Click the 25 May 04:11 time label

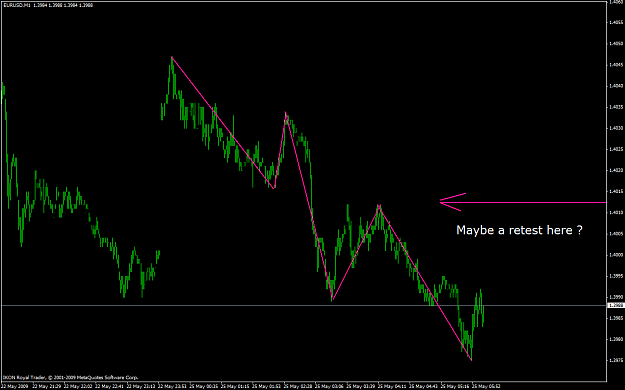pos(393,386)
